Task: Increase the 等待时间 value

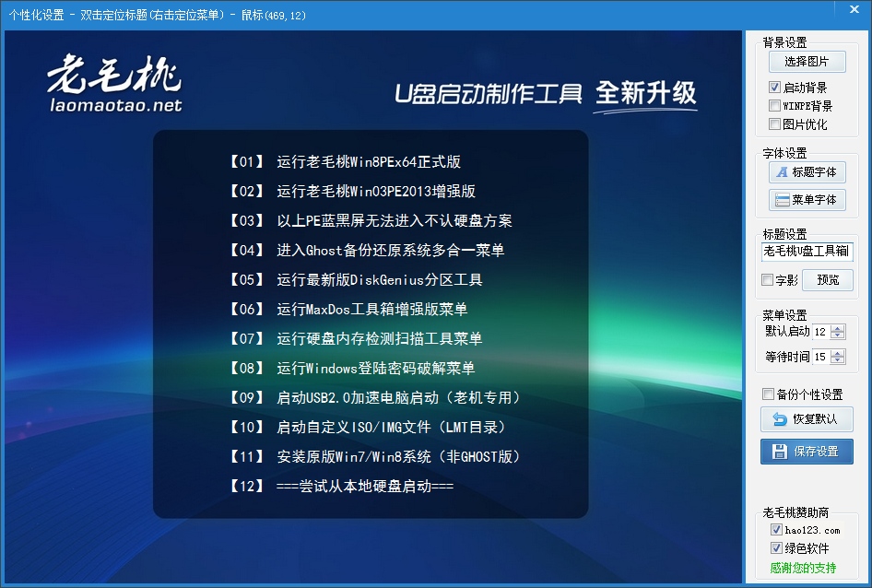Action: tap(838, 353)
